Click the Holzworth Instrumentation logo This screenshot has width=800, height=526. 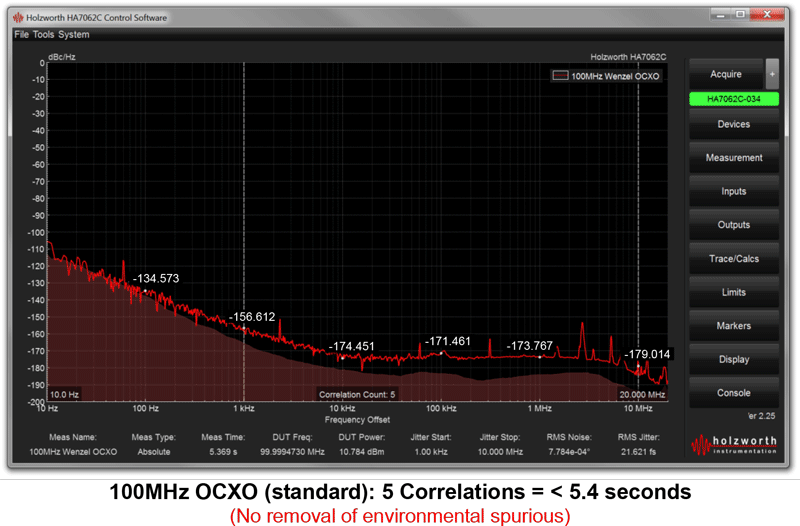[x=735, y=445]
